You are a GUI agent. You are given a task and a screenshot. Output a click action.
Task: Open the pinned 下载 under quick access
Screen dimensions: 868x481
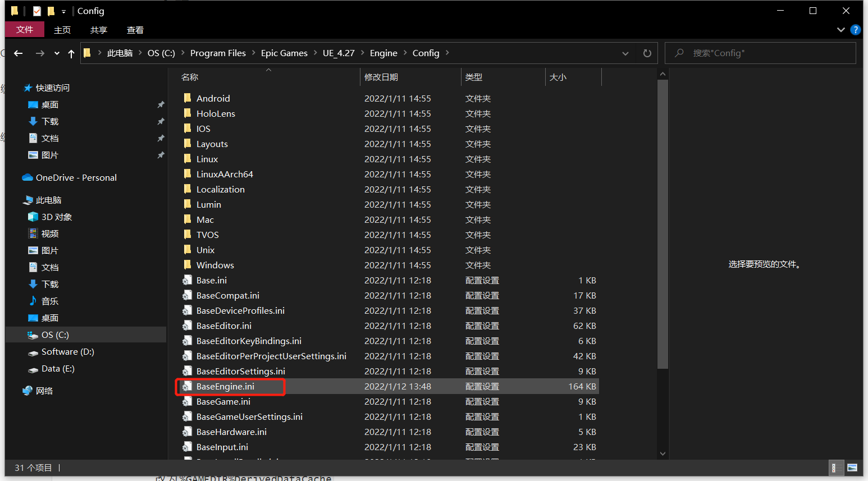click(x=50, y=121)
